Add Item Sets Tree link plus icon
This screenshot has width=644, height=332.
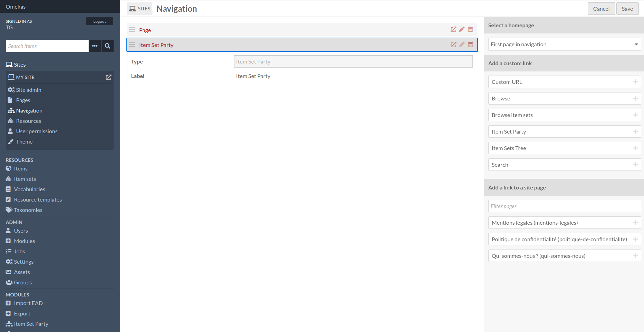(635, 148)
